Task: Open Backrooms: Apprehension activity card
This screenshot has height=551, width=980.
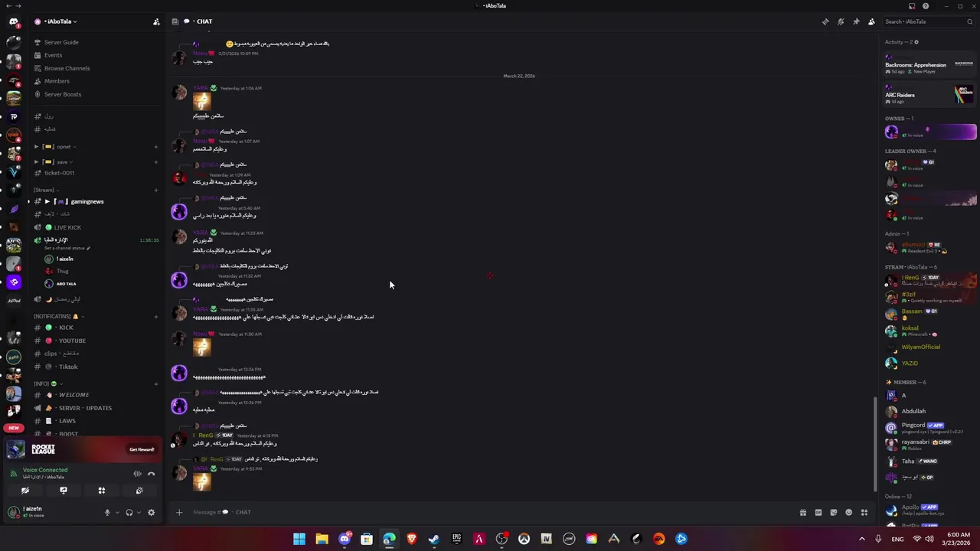Action: coord(929,64)
